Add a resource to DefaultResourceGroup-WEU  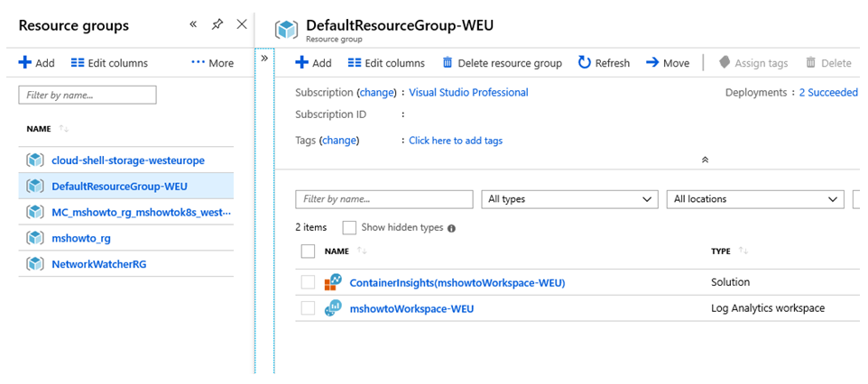pos(313,63)
